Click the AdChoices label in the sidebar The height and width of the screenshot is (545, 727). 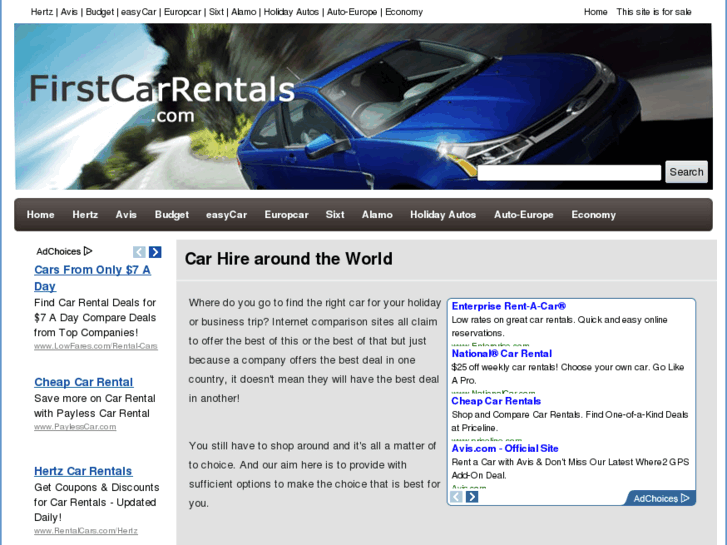tap(58, 251)
